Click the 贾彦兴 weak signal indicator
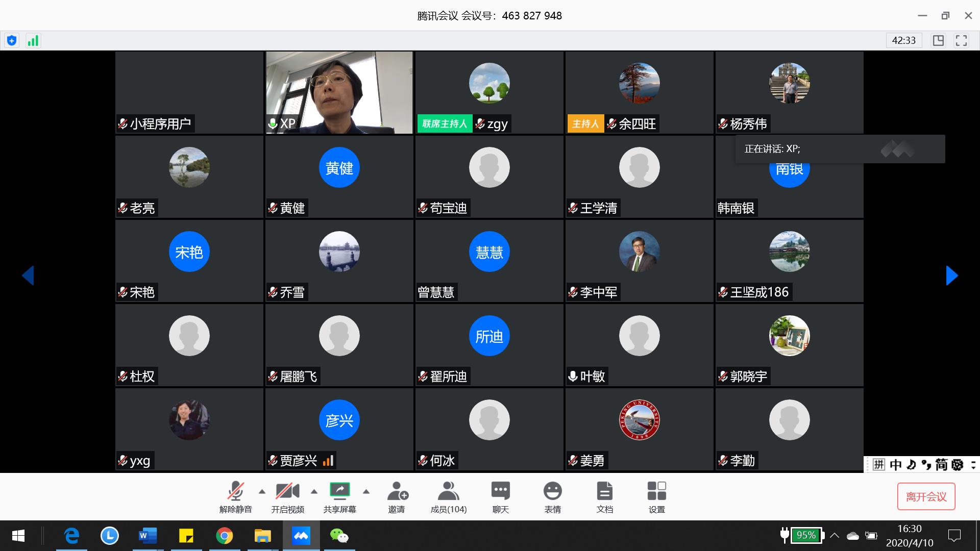The width and height of the screenshot is (980, 551). tap(328, 460)
